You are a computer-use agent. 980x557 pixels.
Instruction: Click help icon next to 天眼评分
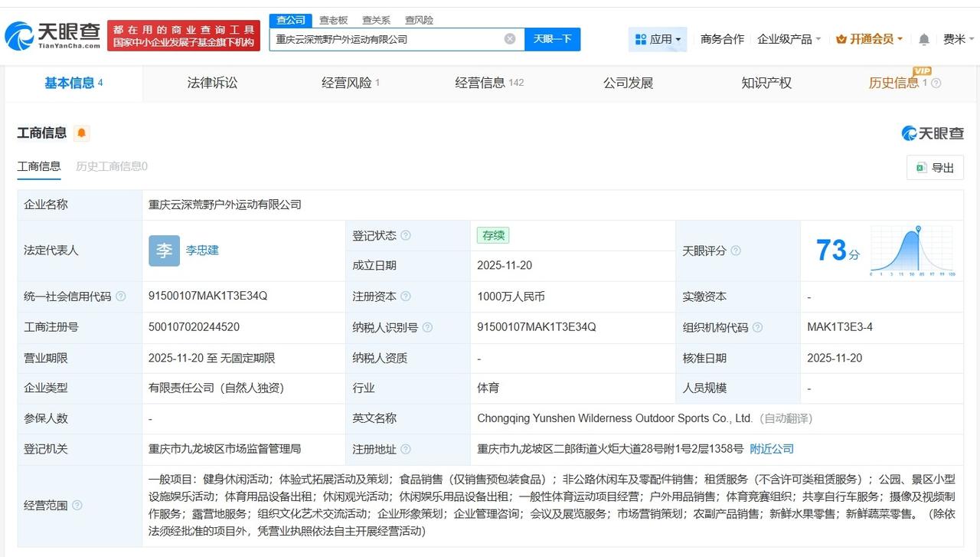coord(736,251)
